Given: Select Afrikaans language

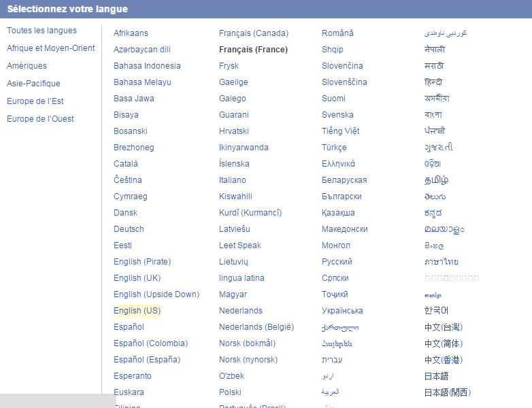Looking at the screenshot, I should tap(131, 33).
